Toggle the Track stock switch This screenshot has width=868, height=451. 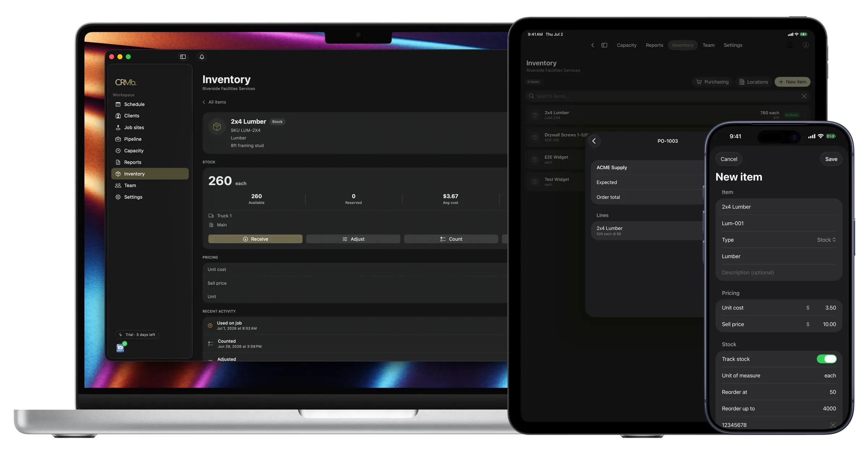point(826,359)
